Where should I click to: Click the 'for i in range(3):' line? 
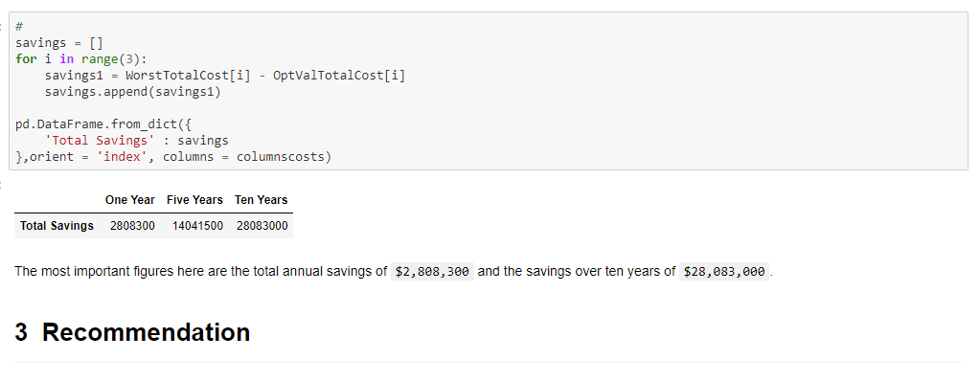[x=81, y=59]
